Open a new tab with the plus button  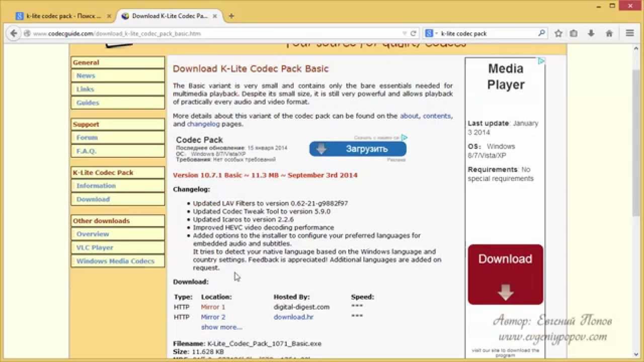231,16
